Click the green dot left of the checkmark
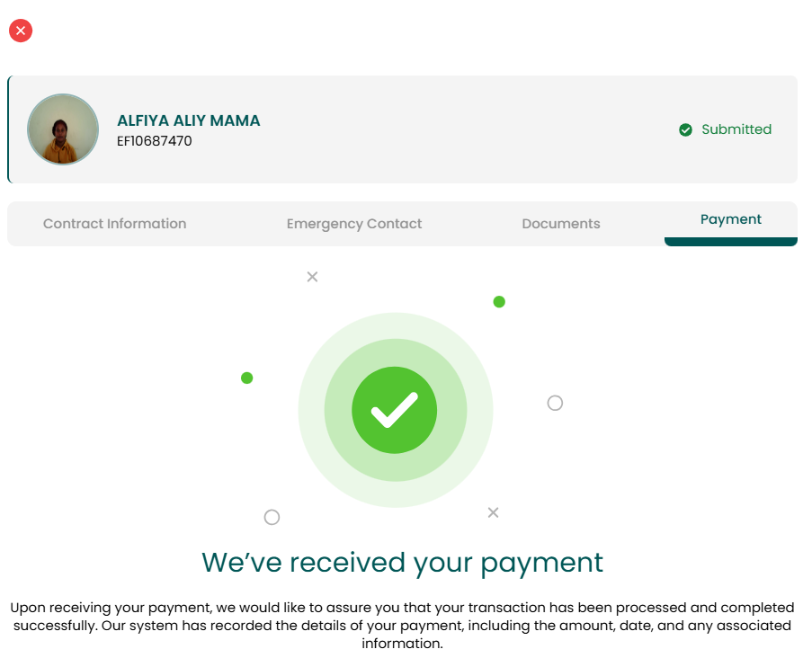Viewport: 812px width, 667px height. click(x=247, y=378)
